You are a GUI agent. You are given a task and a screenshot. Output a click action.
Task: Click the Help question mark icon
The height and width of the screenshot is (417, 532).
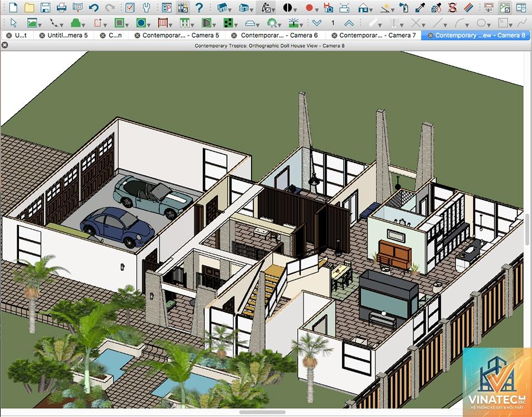[x=199, y=7]
